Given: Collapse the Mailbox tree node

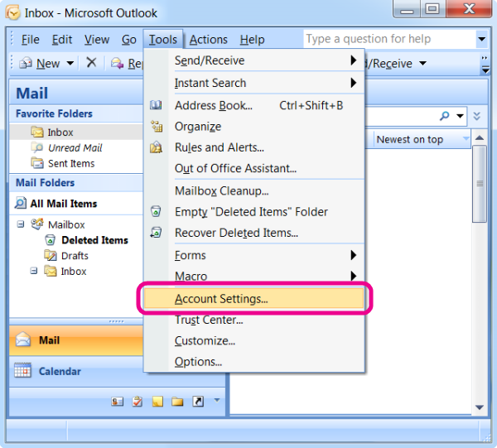Looking at the screenshot, I should point(21,224).
